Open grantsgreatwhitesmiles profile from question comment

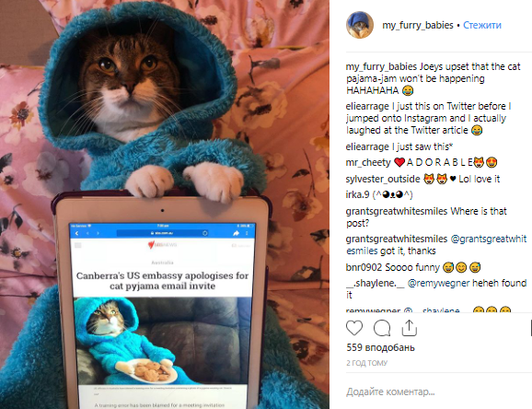click(x=397, y=211)
